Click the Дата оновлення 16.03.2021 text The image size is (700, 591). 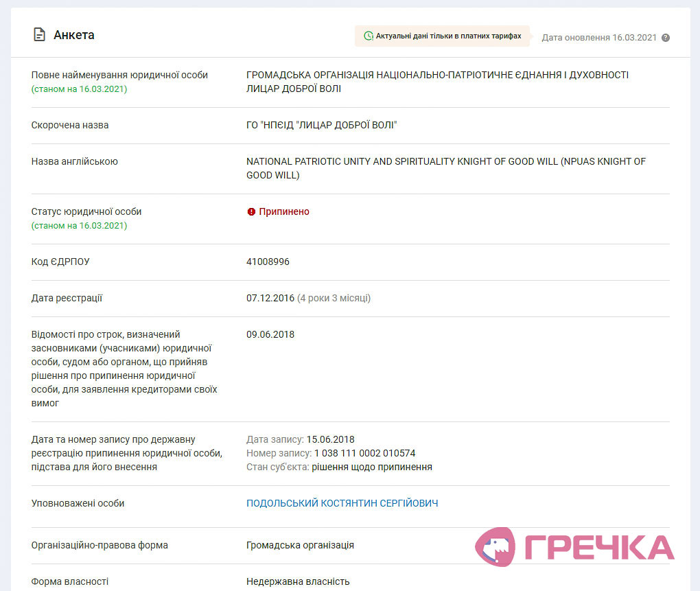coord(599,38)
